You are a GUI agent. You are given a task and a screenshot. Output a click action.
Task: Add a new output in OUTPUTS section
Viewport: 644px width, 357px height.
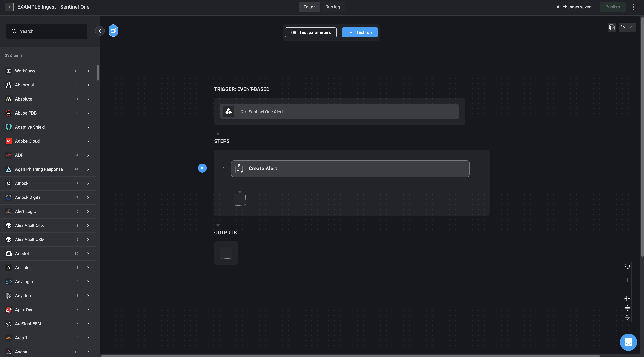[x=226, y=253]
